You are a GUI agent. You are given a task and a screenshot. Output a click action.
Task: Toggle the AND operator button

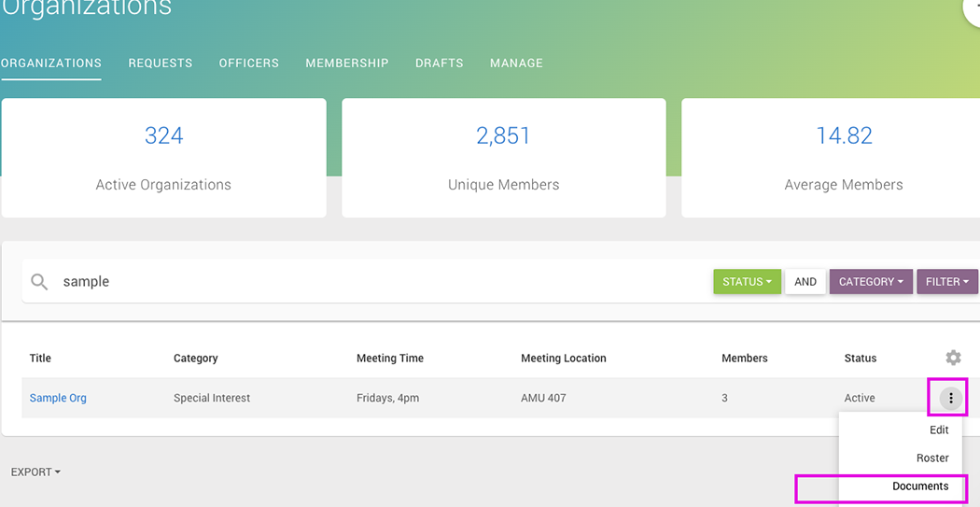(x=805, y=282)
